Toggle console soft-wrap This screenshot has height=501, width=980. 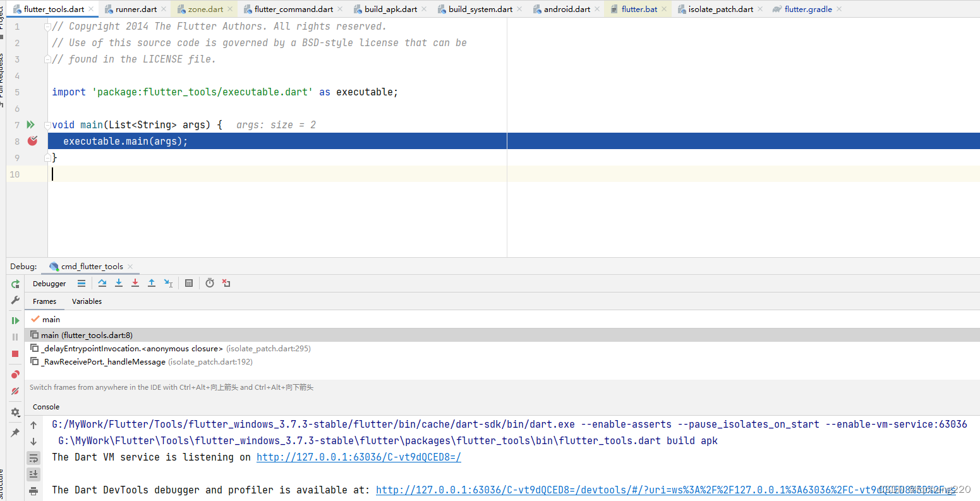(33, 458)
